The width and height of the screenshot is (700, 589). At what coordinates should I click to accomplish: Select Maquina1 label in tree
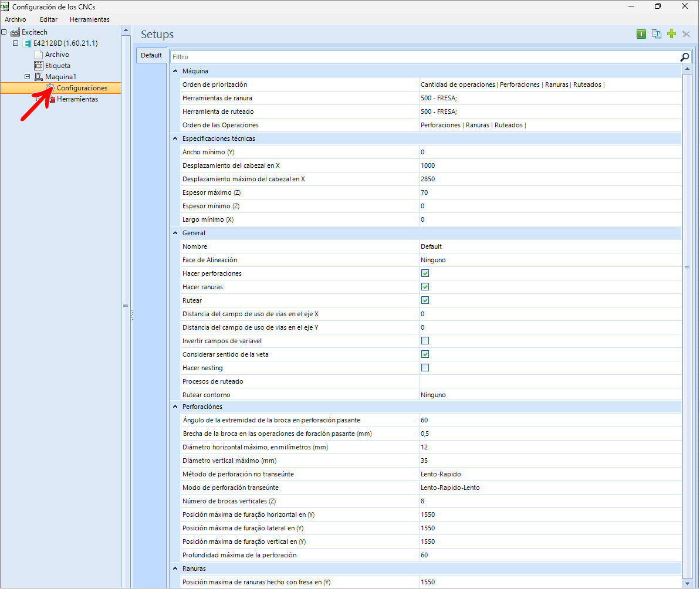60,77
